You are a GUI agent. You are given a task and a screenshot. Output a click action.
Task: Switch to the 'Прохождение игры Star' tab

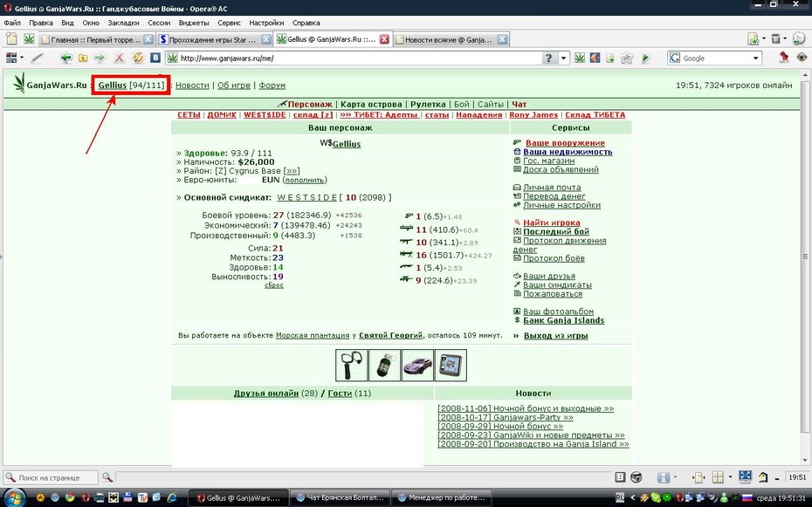pos(214,39)
